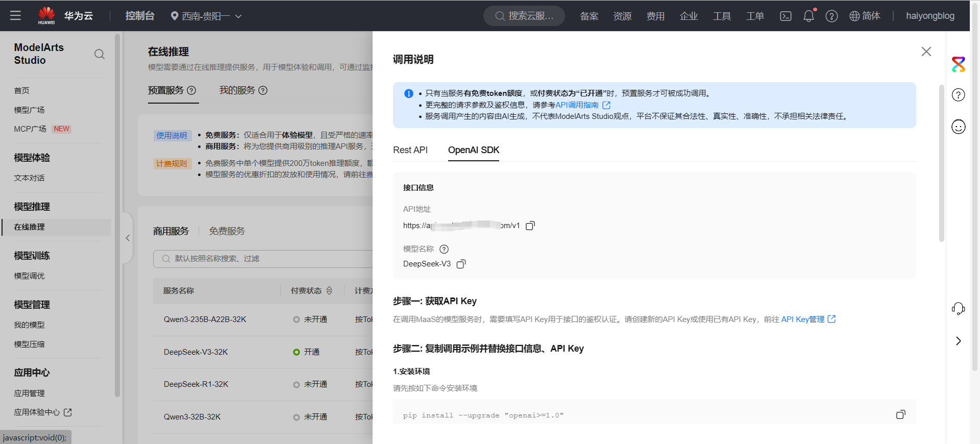
Task: Open 文本对话 in sidebar
Action: (x=29, y=178)
